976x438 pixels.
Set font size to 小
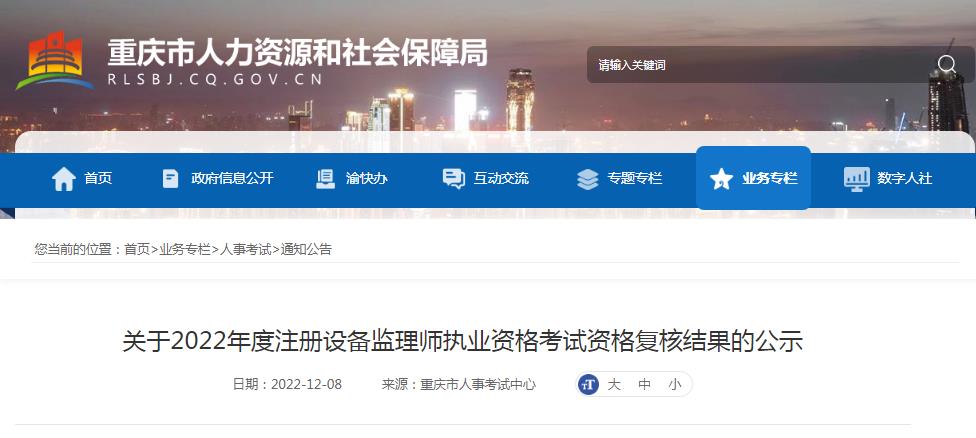coord(675,384)
